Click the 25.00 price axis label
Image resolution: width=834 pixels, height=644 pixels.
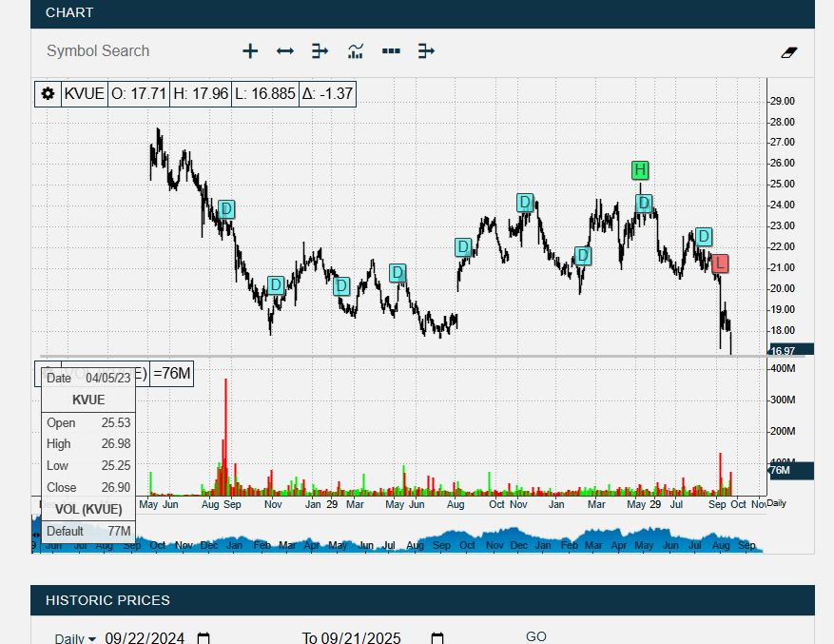coord(782,185)
